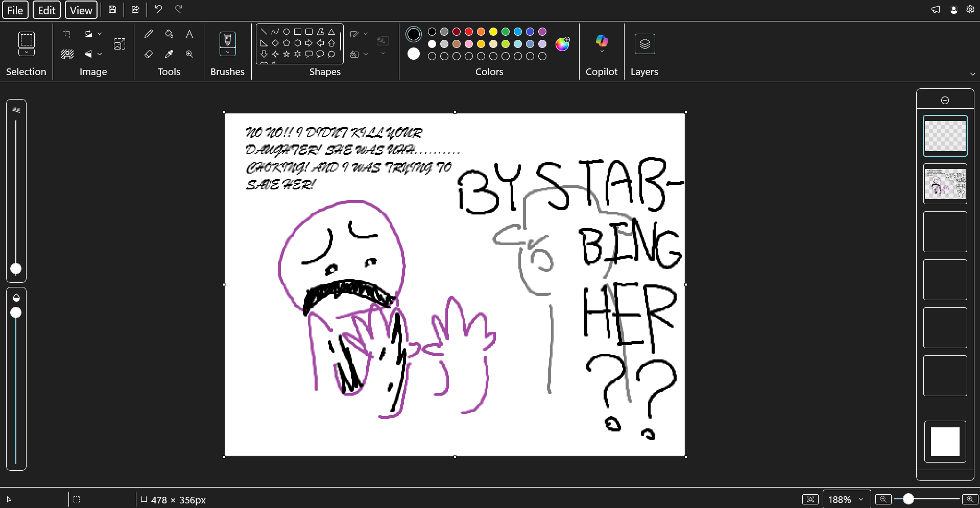The image size is (980, 508).
Task: Click the Crop image icon
Action: click(x=67, y=34)
